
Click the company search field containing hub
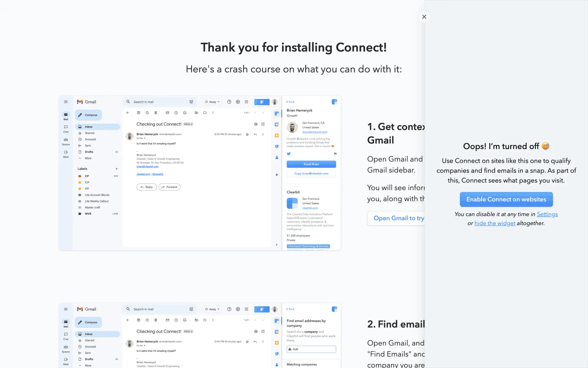click(311, 349)
